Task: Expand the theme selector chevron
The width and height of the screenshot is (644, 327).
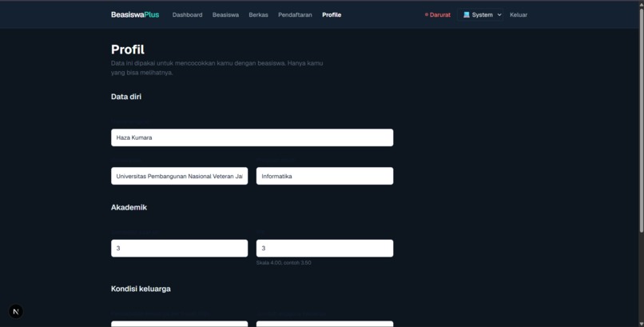Action: click(x=499, y=14)
